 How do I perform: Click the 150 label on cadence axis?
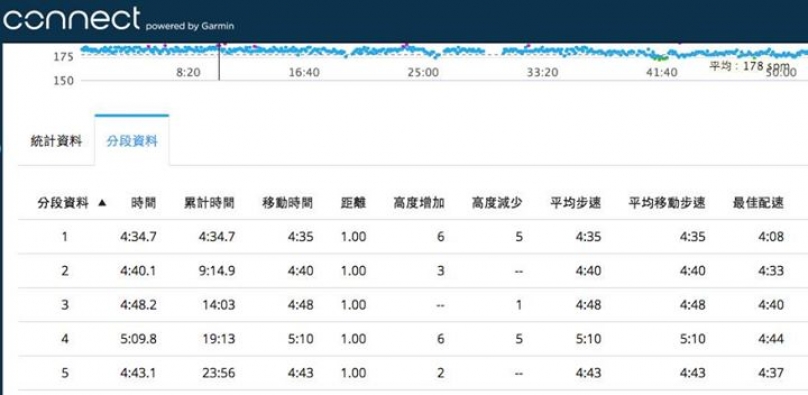coord(63,80)
